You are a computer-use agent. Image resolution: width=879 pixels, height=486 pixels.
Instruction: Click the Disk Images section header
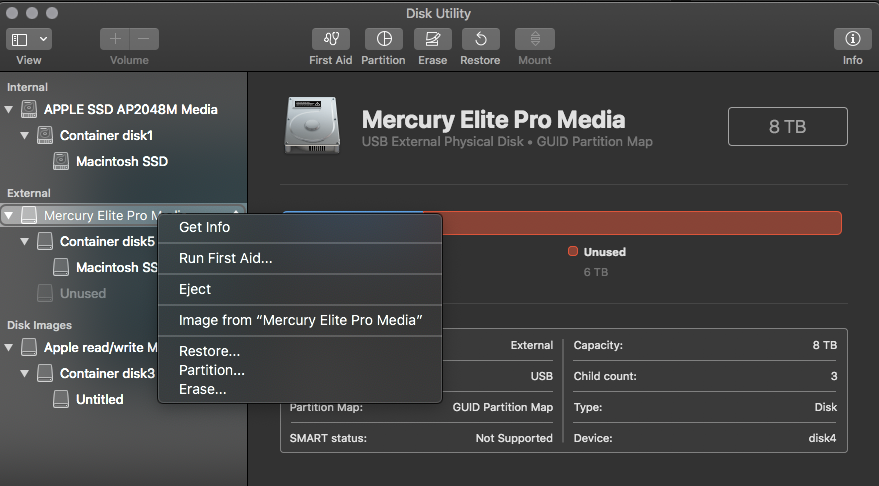click(39, 325)
